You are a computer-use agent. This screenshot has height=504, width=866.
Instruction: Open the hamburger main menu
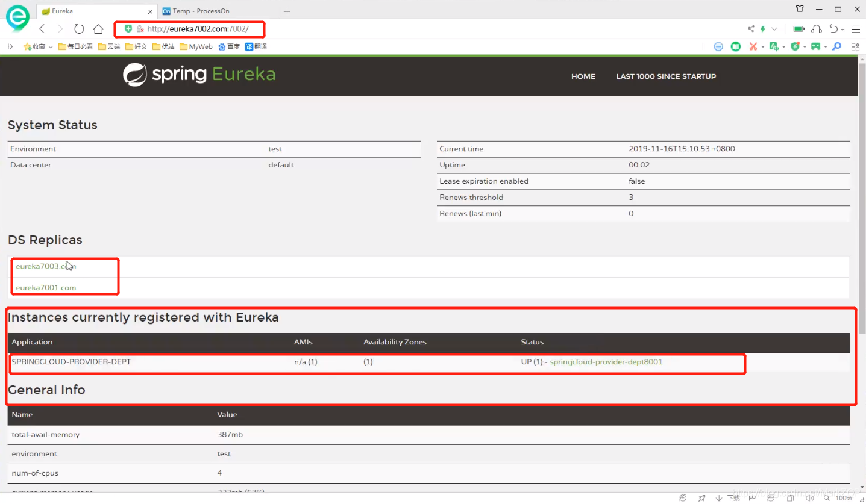tap(856, 29)
